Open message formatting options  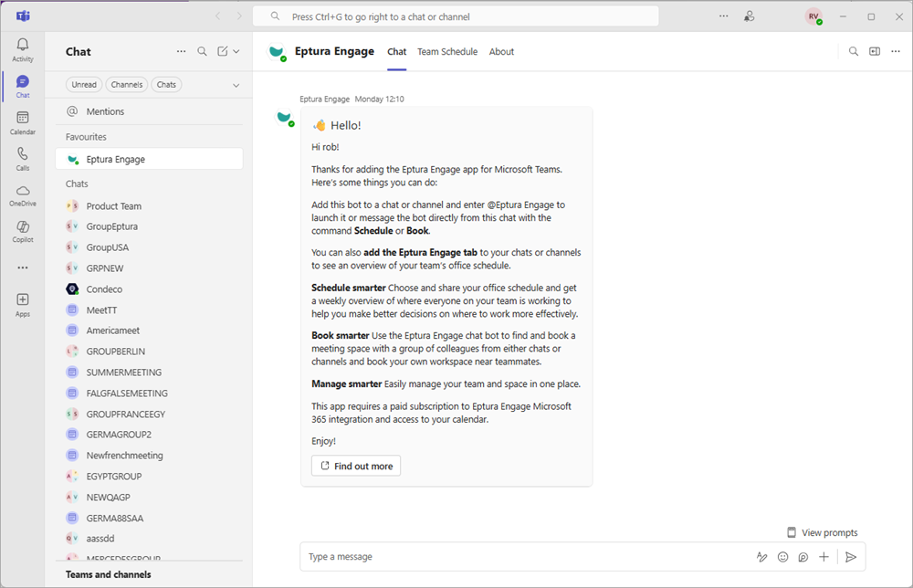click(761, 557)
